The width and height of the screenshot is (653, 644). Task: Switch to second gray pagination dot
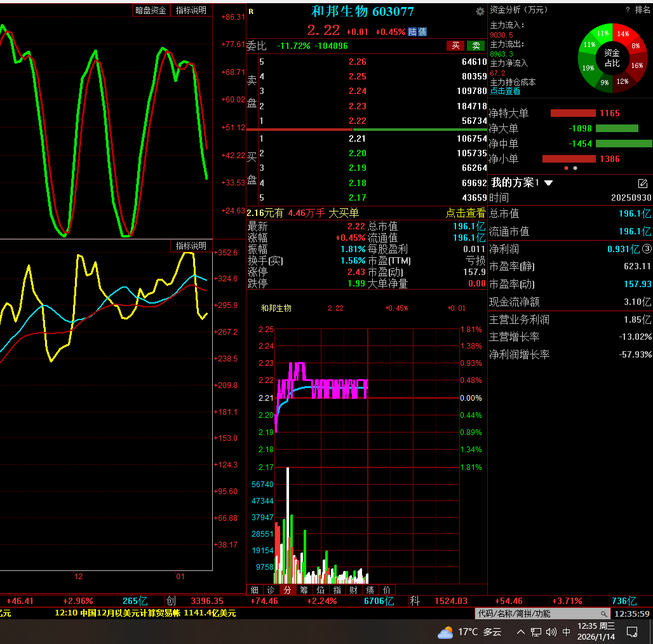click(x=575, y=168)
